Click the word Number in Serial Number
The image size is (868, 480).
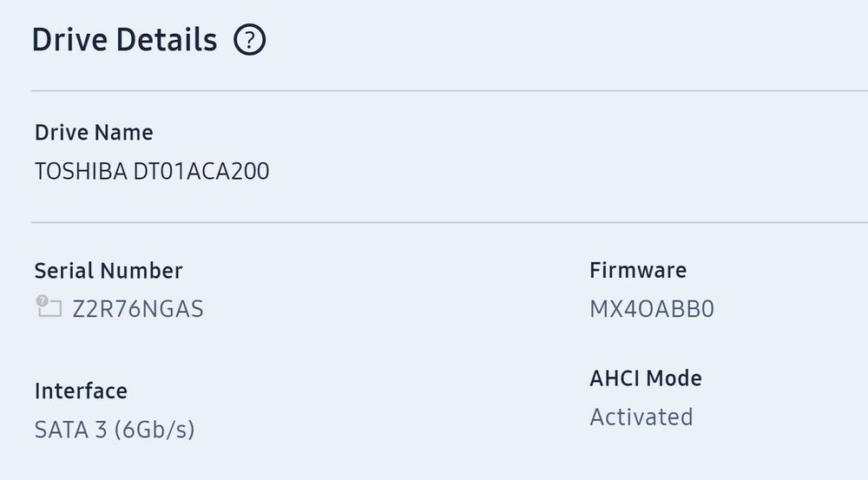coord(141,271)
